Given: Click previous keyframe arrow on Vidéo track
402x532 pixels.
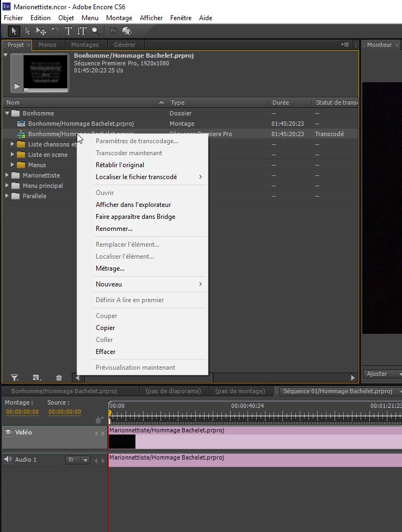Looking at the screenshot, I should point(96,433).
